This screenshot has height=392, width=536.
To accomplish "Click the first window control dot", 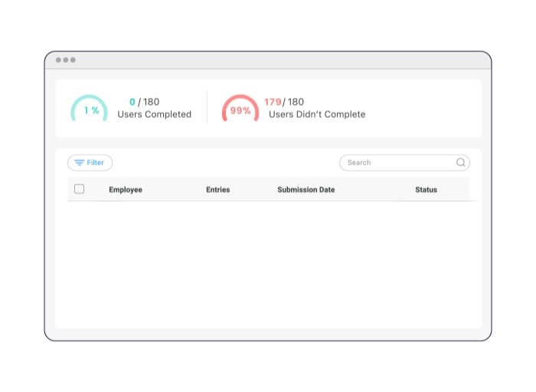I will click(x=58, y=60).
